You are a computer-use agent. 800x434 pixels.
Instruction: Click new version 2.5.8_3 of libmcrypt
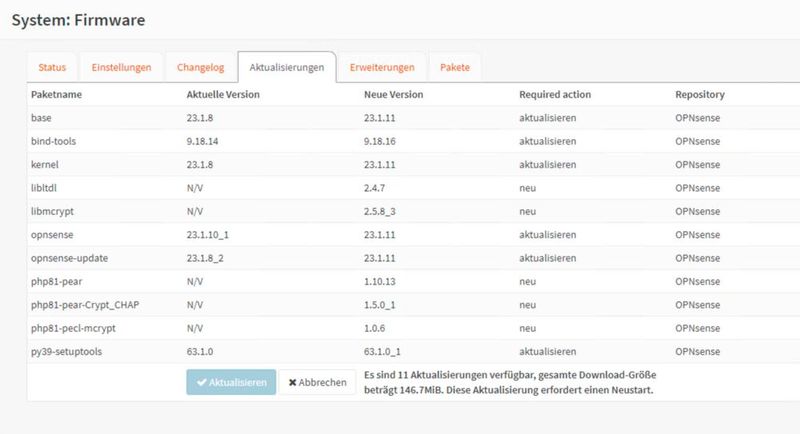coord(380,212)
